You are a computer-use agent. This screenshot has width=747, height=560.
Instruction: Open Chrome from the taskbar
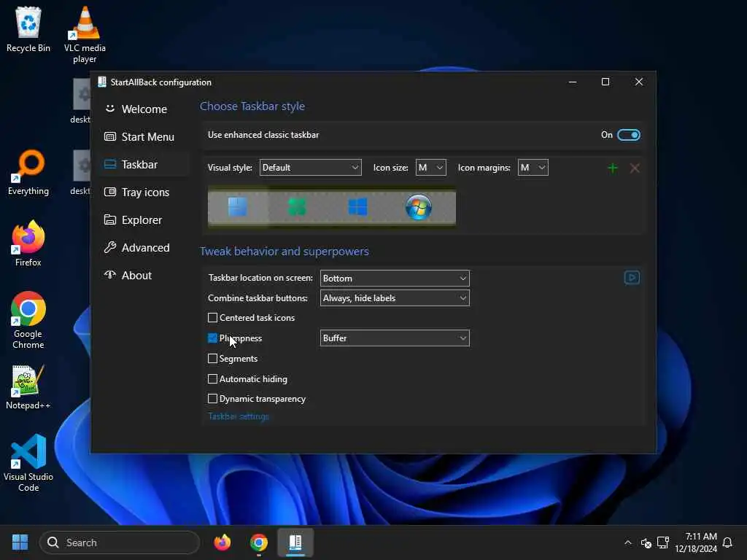259,542
